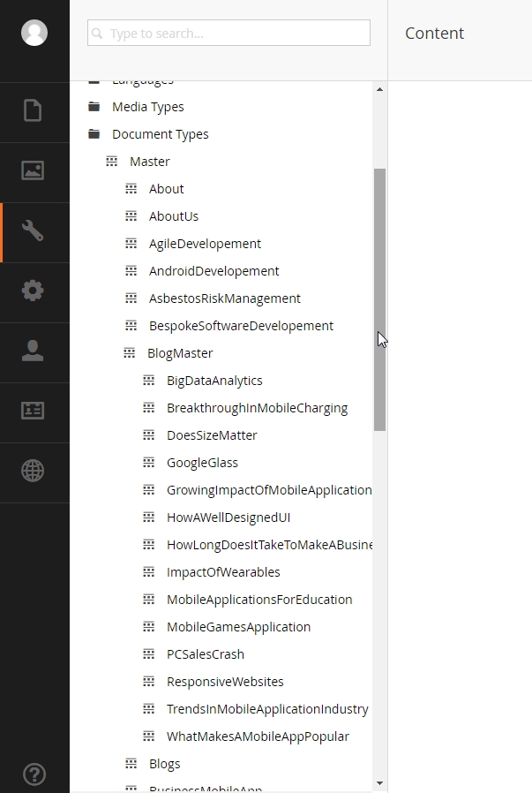Select the PCSalesCrash document type
Image resolution: width=532 pixels, height=793 pixels.
pyautogui.click(x=205, y=654)
